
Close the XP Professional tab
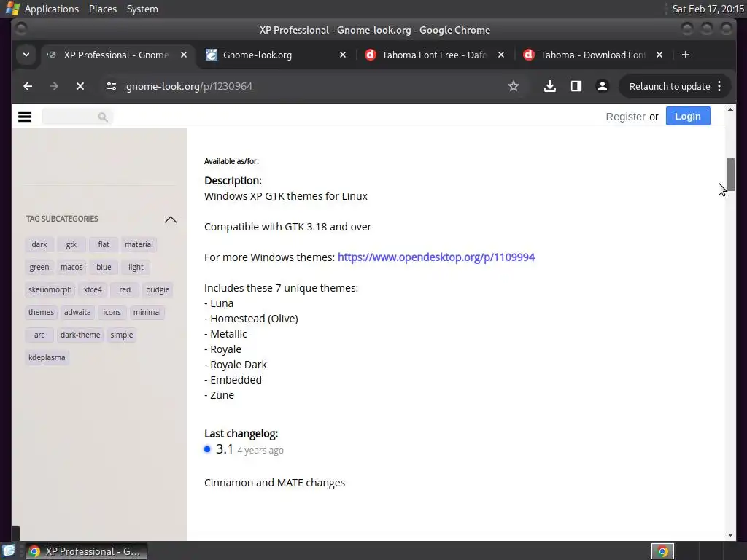(183, 55)
